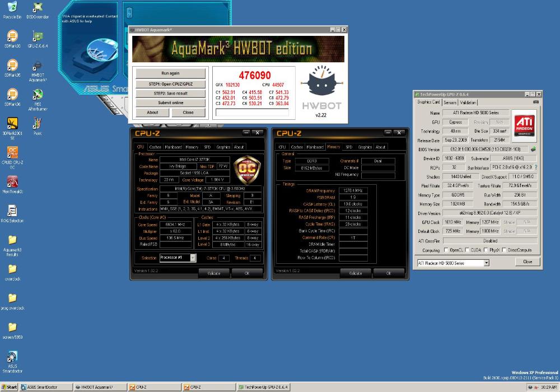Screen dimensions: 560x392
Task: Expand the ATI Radeon HD 5800 Series dropdown
Action: pos(486,263)
